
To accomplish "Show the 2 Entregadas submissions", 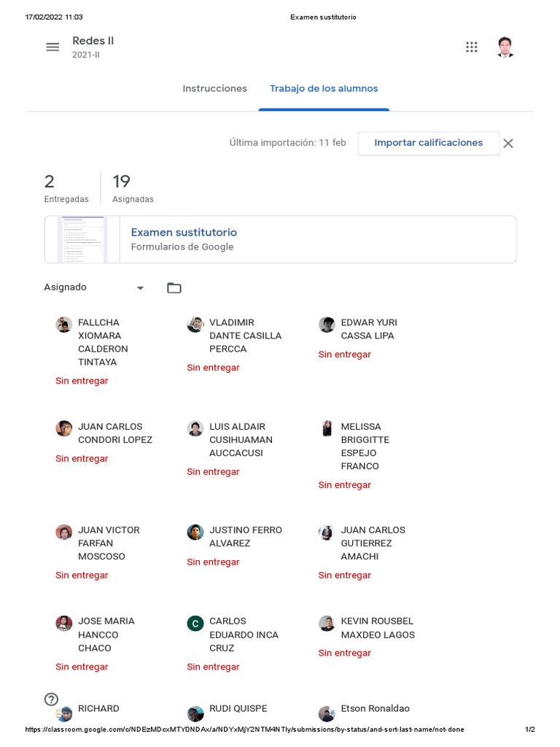I will (66, 188).
